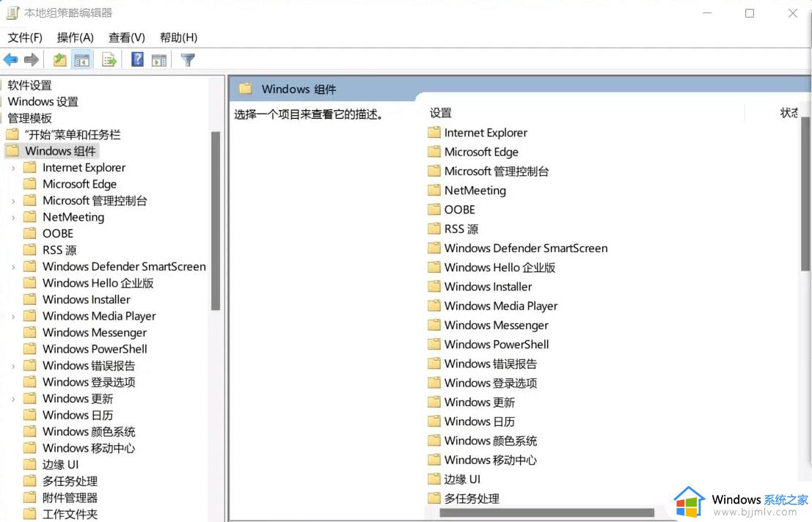This screenshot has height=522, width=812.
Task: Select Windows 日历 in the left tree
Action: (78, 416)
